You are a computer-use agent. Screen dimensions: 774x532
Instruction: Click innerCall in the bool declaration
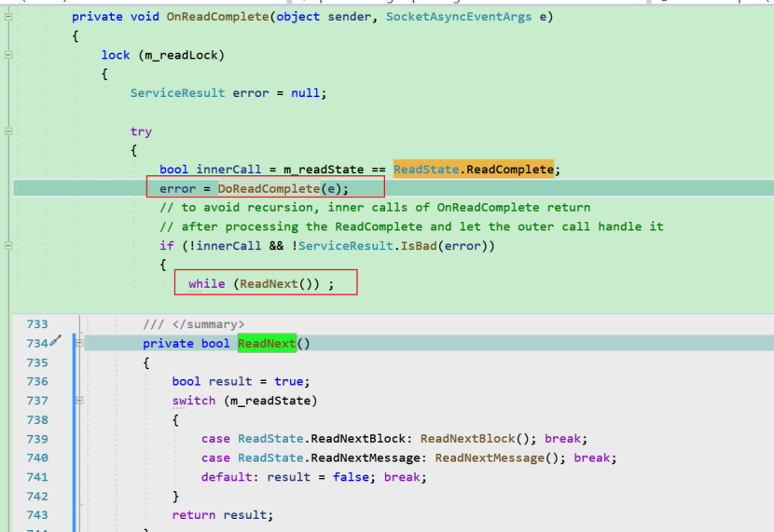coord(228,170)
